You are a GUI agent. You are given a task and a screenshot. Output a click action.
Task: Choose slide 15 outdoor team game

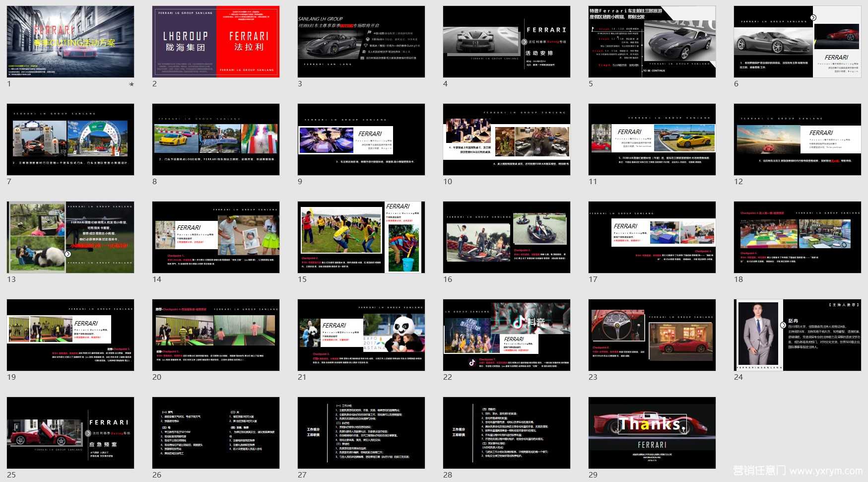coord(361,237)
